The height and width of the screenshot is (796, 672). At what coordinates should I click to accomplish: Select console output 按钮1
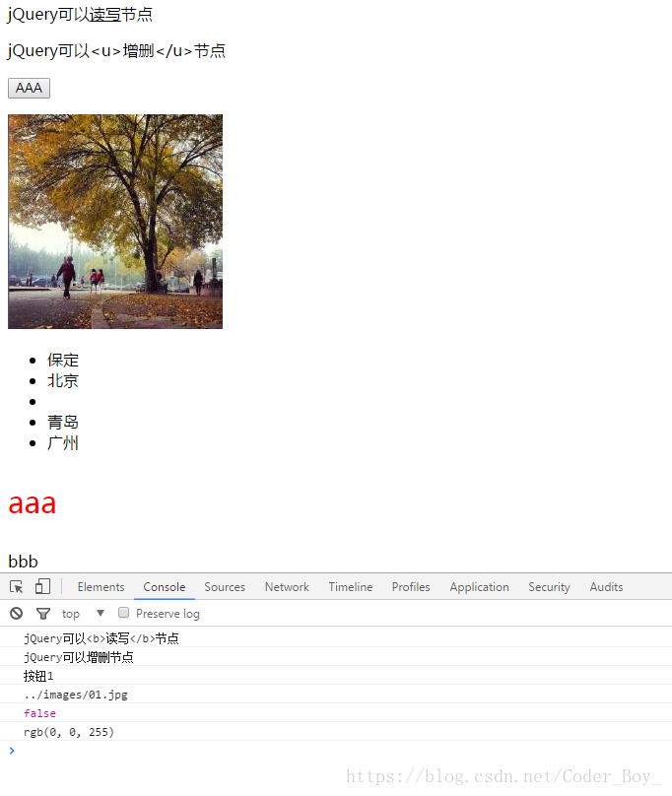[38, 676]
